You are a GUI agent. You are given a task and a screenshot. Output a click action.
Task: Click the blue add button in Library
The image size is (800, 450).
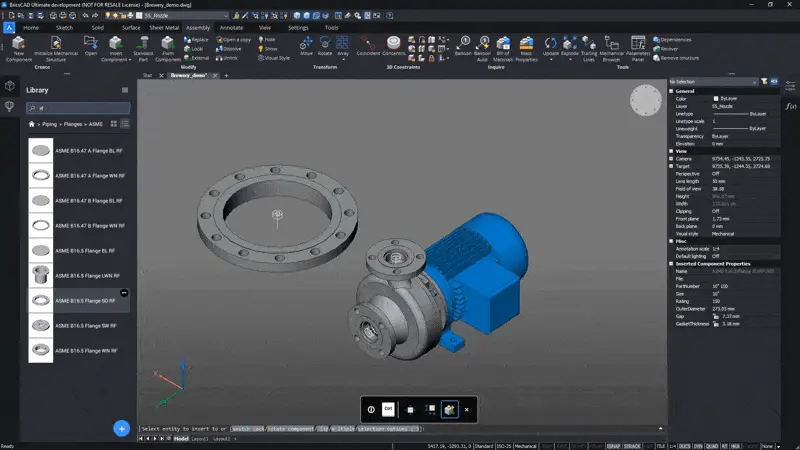[121, 428]
